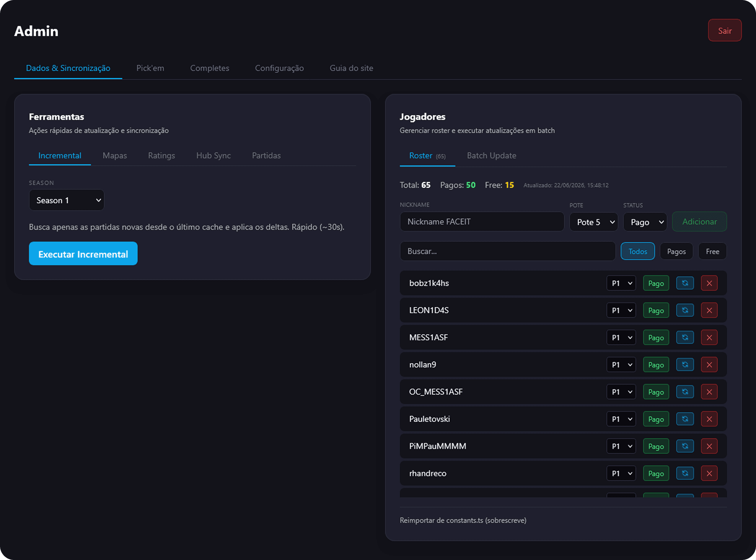Image resolution: width=756 pixels, height=560 pixels.
Task: Switch to Batch Update tab
Action: coord(491,155)
